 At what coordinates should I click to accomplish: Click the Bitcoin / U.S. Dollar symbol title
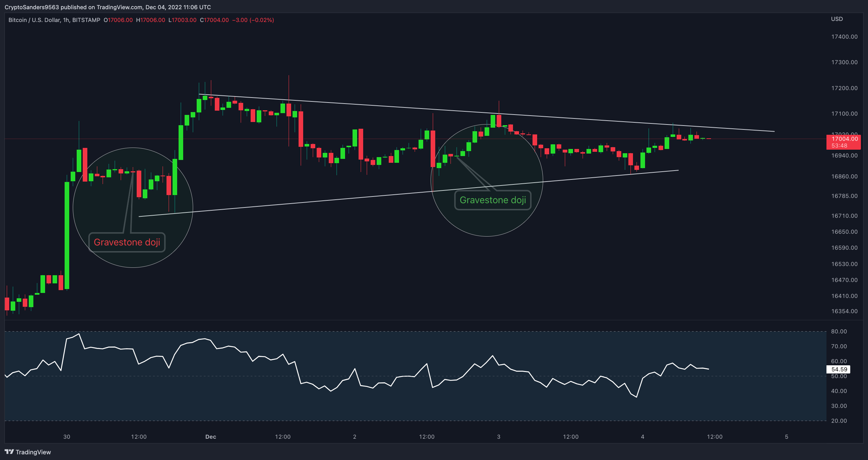[54, 20]
